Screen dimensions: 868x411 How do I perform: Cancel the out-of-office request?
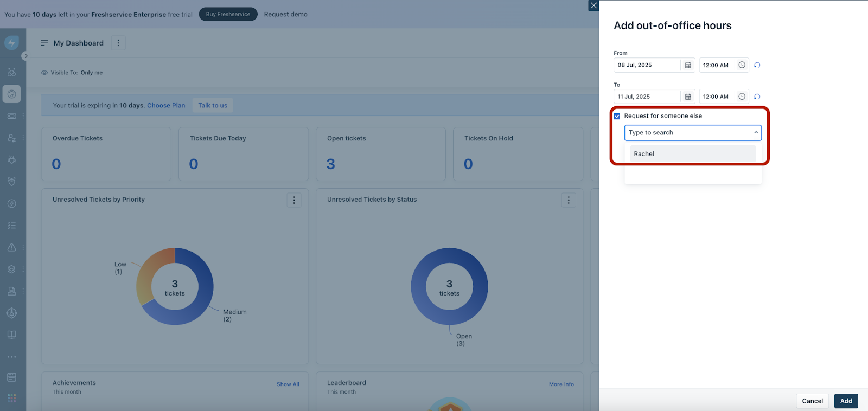tap(812, 401)
